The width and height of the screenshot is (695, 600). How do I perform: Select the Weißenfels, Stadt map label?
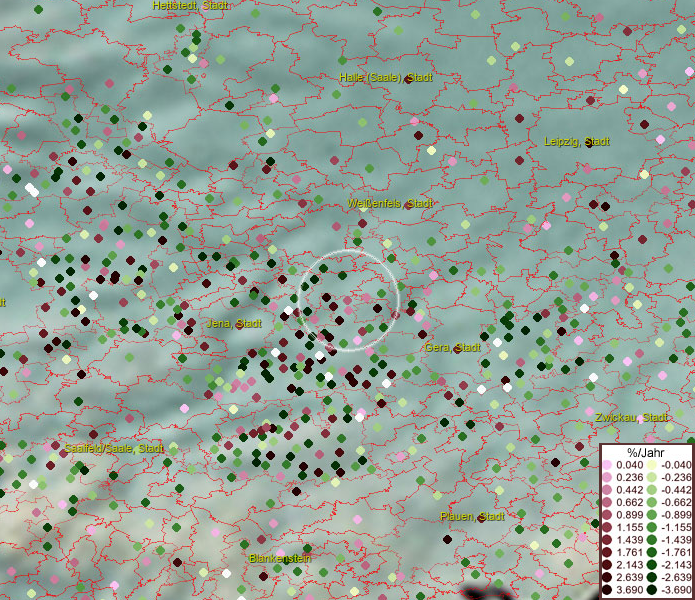click(x=390, y=203)
